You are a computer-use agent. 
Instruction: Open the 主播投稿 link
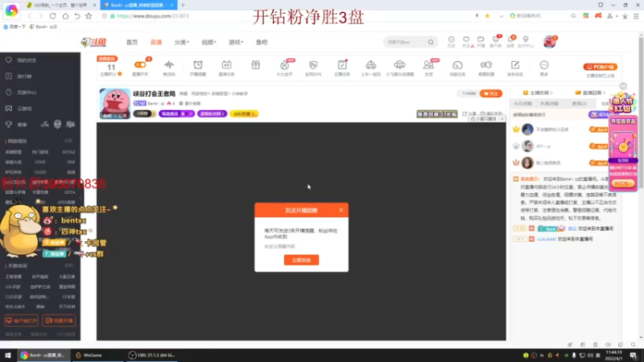pyautogui.click(x=538, y=93)
